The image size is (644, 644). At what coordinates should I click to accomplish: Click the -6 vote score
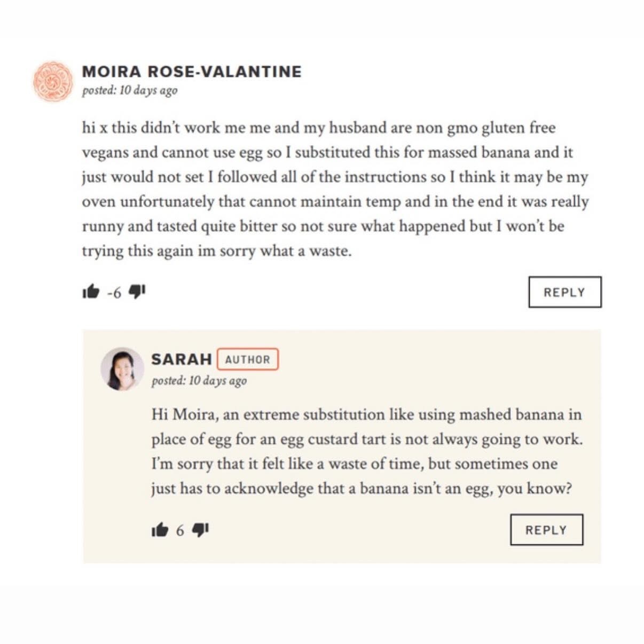(114, 293)
